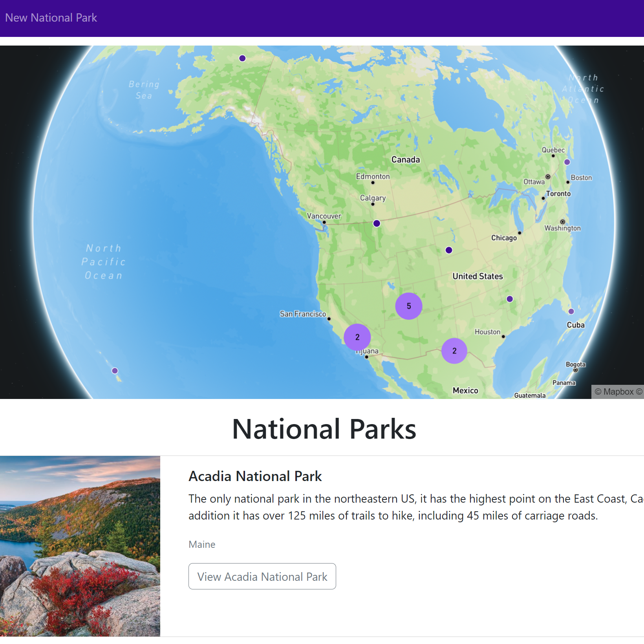Click the cluster of 2 parks near the Texas border

click(454, 350)
